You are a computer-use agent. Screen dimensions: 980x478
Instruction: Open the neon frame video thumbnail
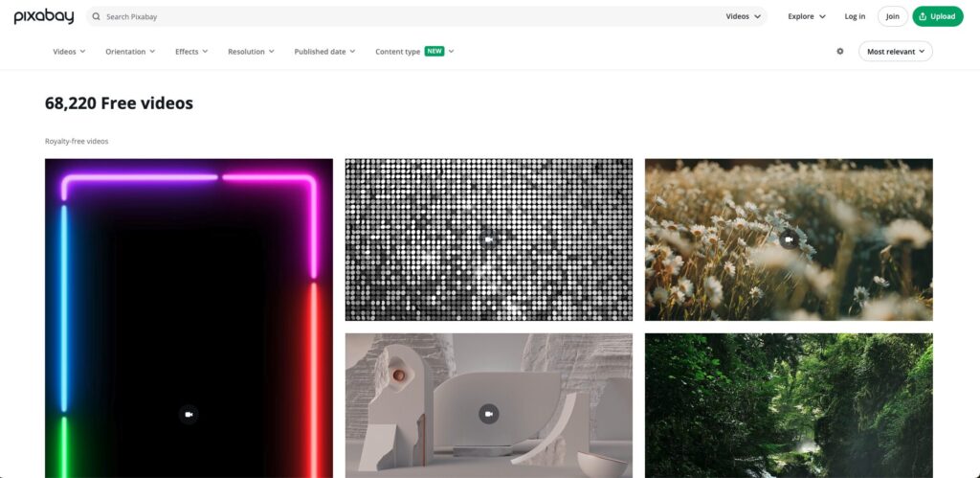(x=189, y=318)
